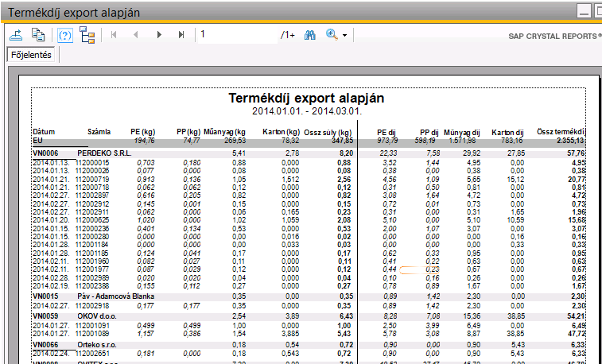This screenshot has width=602, height=364.
Task: Minimize the Termékdíj export alapján window
Action: (584, 12)
